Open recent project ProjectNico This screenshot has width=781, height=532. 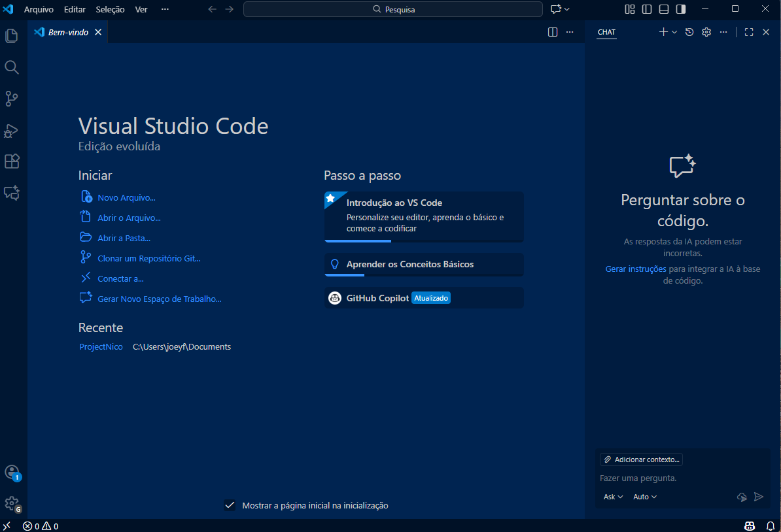pos(101,346)
